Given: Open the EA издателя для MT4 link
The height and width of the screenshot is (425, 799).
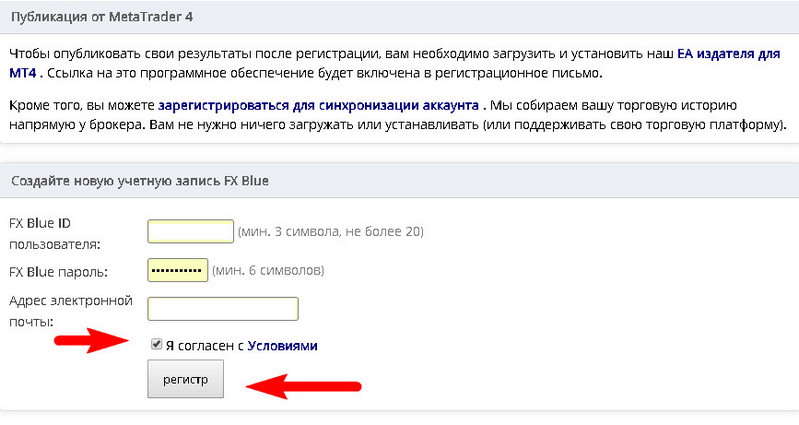Looking at the screenshot, I should (x=728, y=54).
